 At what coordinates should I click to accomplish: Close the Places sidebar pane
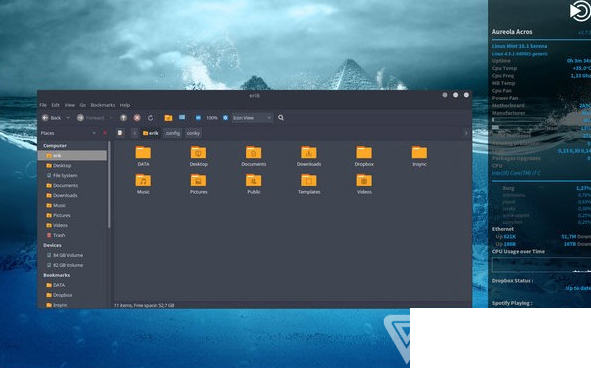pyautogui.click(x=105, y=133)
